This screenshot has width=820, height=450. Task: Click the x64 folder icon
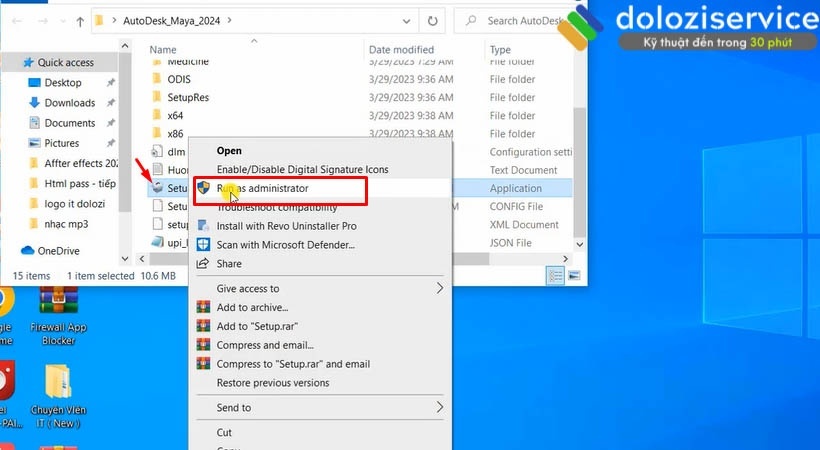coord(157,115)
